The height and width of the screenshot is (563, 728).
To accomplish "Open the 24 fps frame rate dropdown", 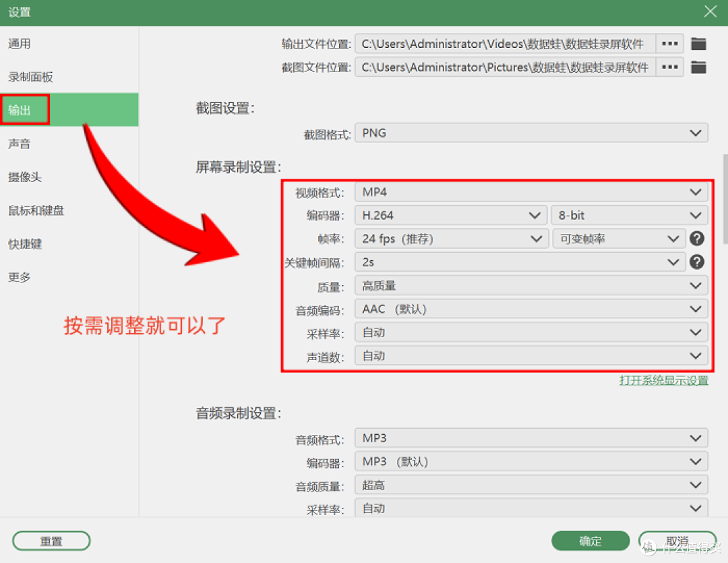I will click(452, 239).
